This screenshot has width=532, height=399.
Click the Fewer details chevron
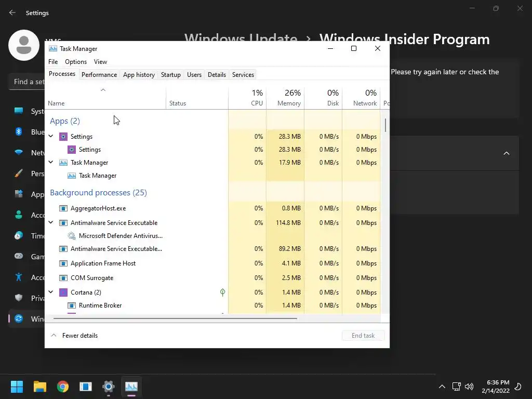pos(54,335)
